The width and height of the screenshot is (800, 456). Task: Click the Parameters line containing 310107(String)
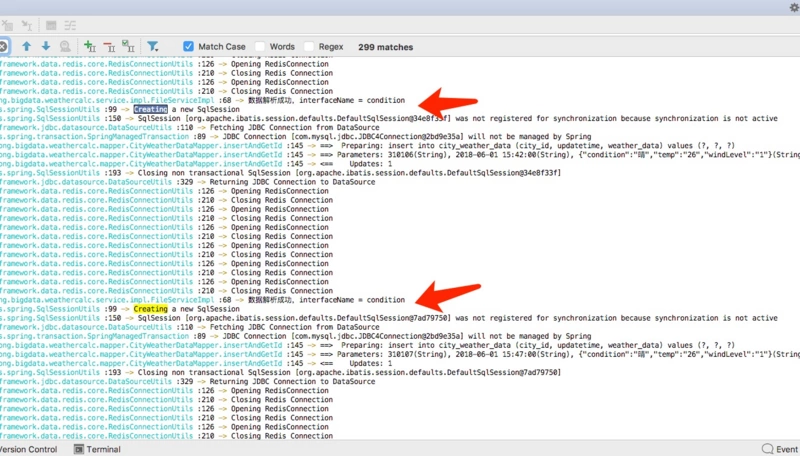[400, 354]
